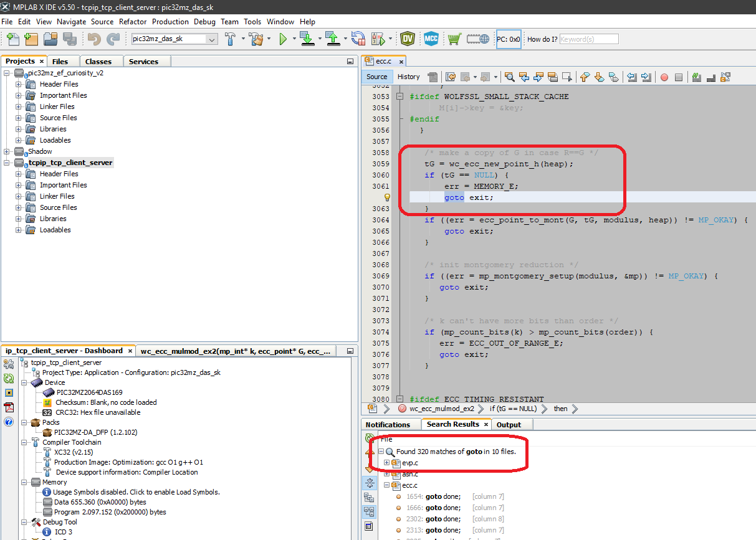This screenshot has height=540, width=756.
Task: Open the Build hammer dropdown arrow
Action: [243, 39]
